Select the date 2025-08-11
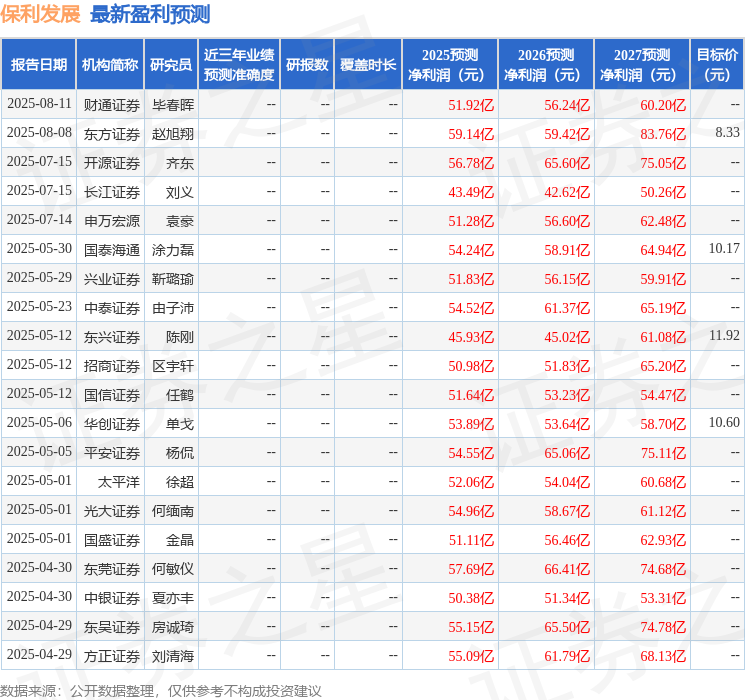This screenshot has height=700, width=745. (39, 104)
